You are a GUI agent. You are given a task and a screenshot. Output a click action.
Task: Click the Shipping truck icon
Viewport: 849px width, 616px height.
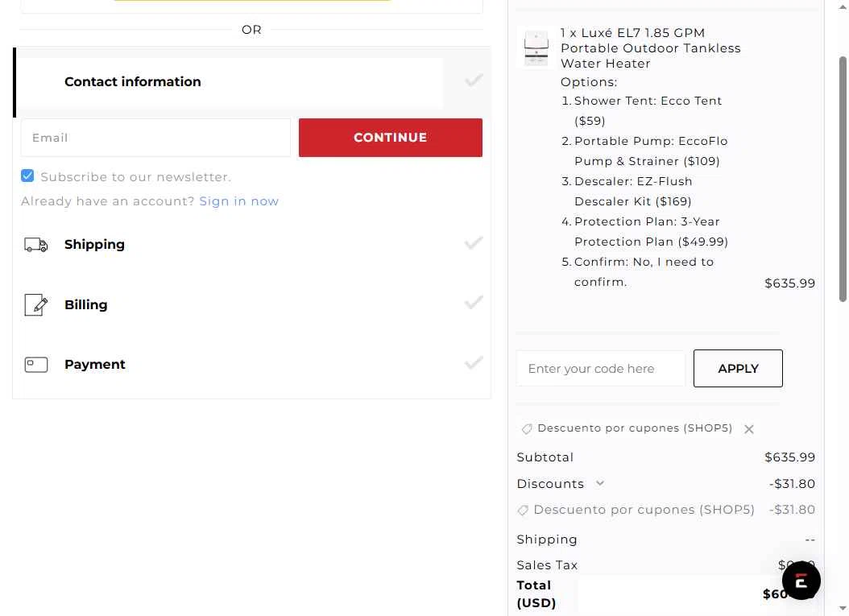point(35,245)
